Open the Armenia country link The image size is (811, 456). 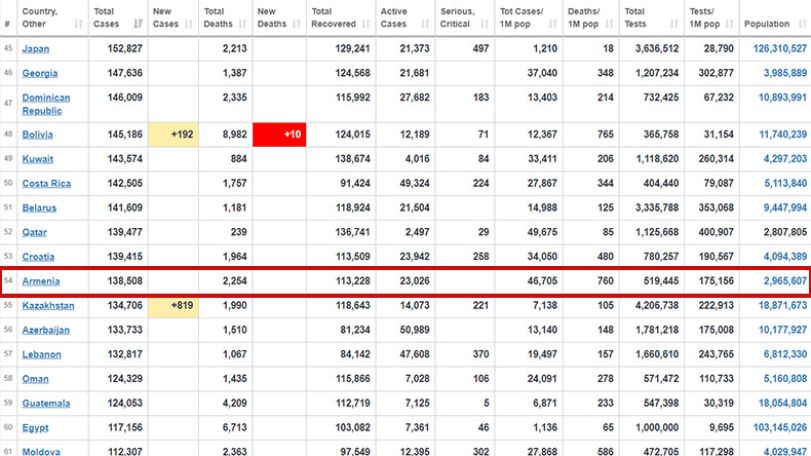pyautogui.click(x=41, y=281)
